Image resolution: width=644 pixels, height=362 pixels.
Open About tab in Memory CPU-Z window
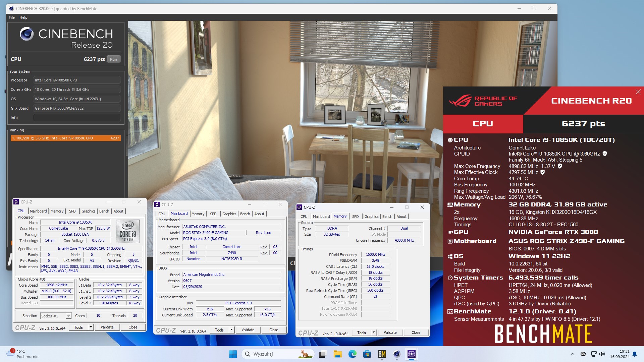401,217
